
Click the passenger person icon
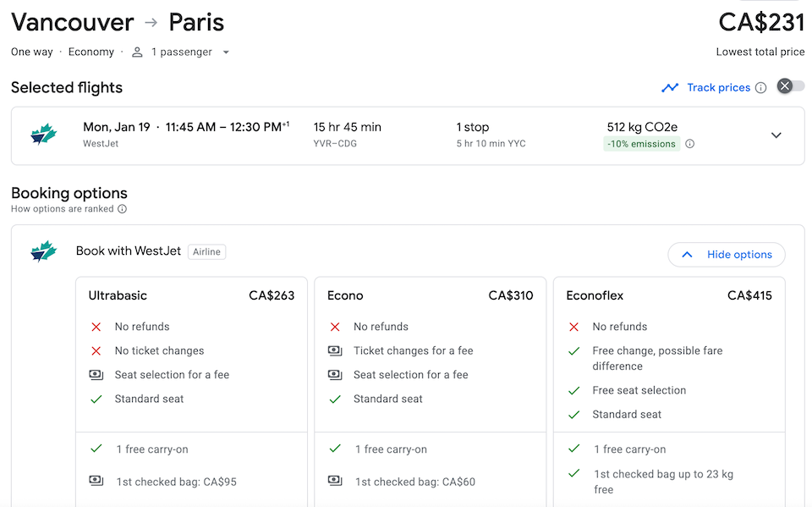click(x=137, y=52)
